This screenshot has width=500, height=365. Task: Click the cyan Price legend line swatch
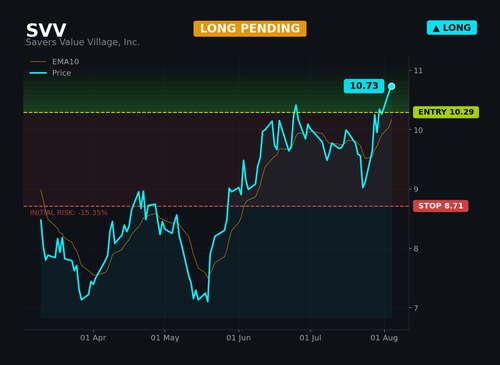click(38, 73)
